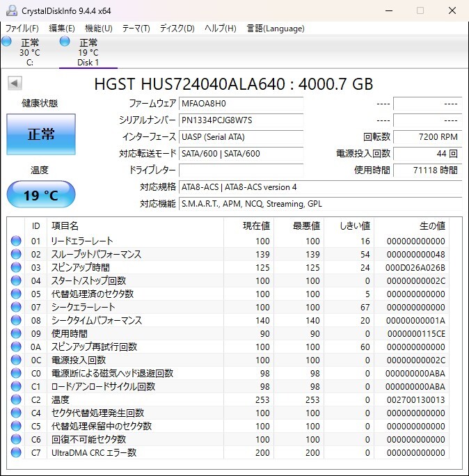Switch to the Disk 1 tab
This screenshot has height=476, width=469.
pos(88,52)
